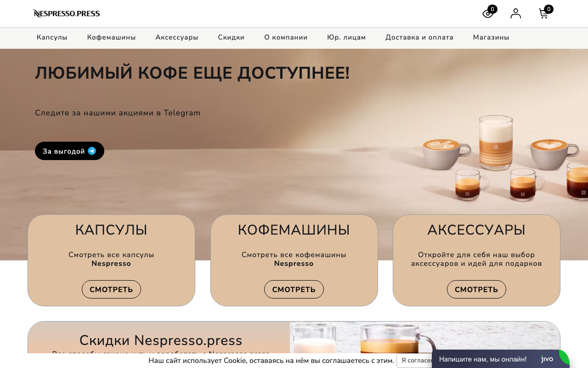Viewport: 588px width, 368px height.
Task: Click СМОТРЕТЬ under Аксессуары card
Action: (476, 289)
